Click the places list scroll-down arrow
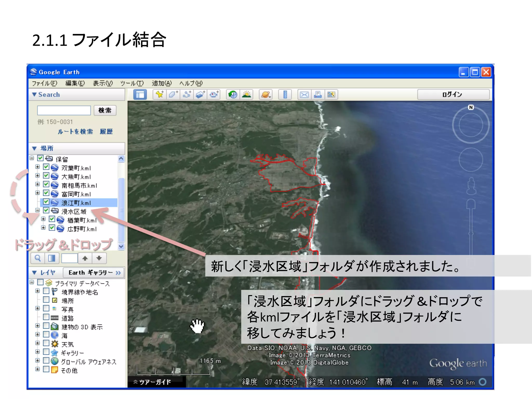The height and width of the screenshot is (399, 532). (x=121, y=246)
